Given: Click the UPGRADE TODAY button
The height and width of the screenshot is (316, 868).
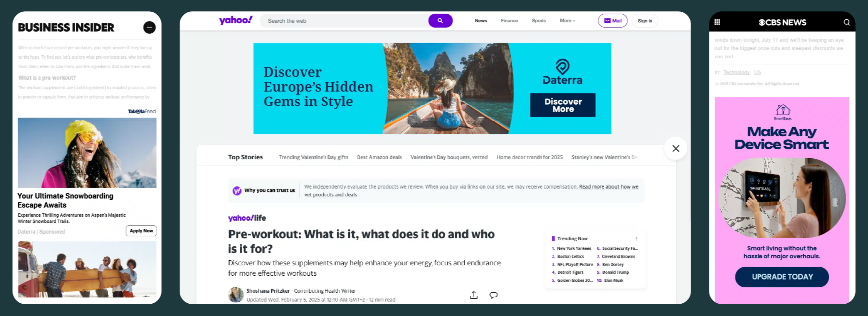Looking at the screenshot, I should pos(781,277).
